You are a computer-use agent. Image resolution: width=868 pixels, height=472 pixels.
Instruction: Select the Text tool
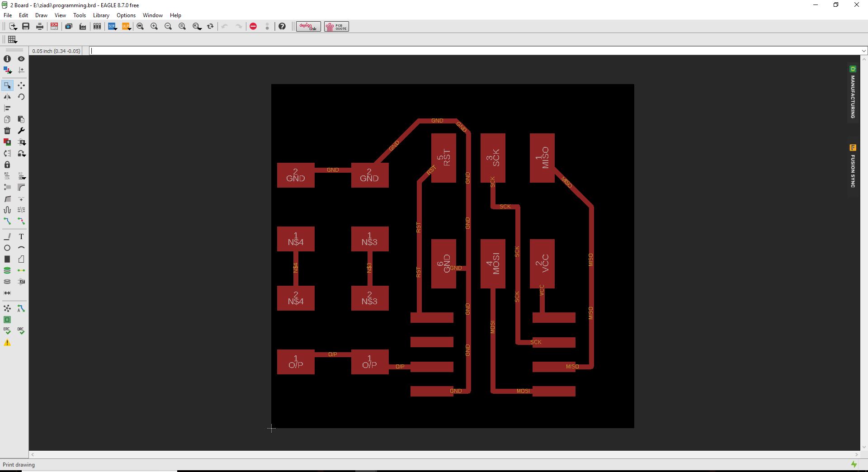pyautogui.click(x=21, y=236)
